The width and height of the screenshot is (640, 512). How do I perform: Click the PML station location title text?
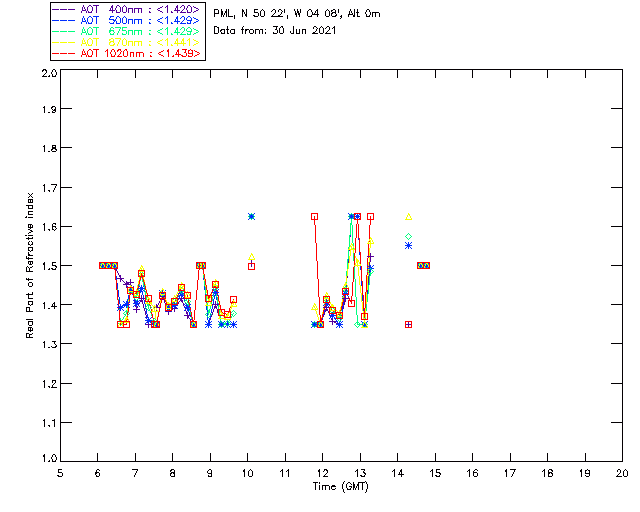(x=297, y=14)
